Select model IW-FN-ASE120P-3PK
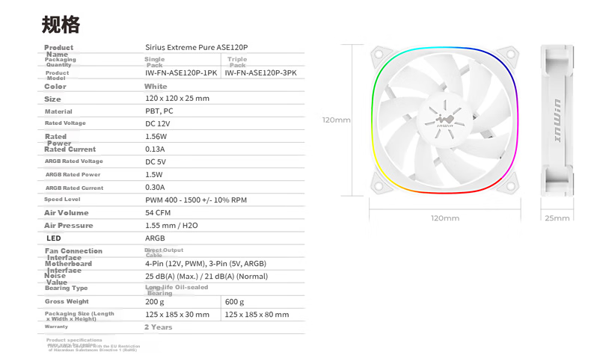591x364 pixels. click(x=261, y=73)
